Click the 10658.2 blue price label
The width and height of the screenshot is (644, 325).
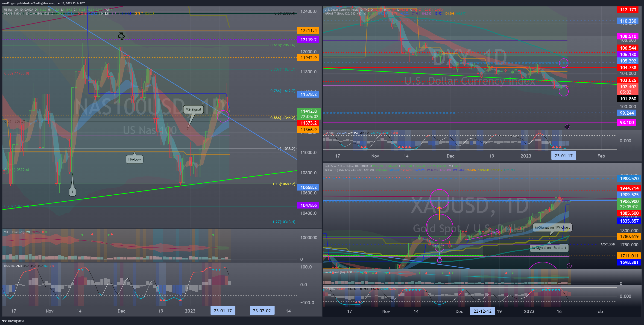tap(308, 187)
